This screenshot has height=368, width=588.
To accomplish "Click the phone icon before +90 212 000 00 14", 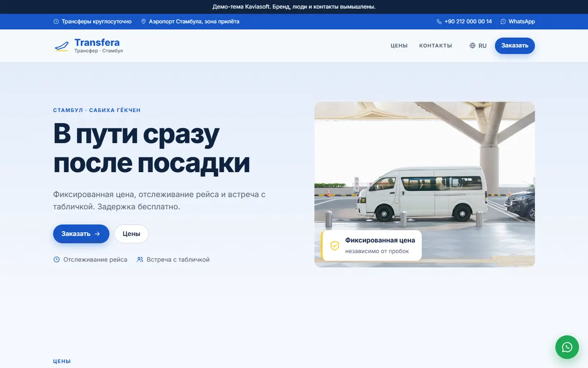I will [x=439, y=22].
